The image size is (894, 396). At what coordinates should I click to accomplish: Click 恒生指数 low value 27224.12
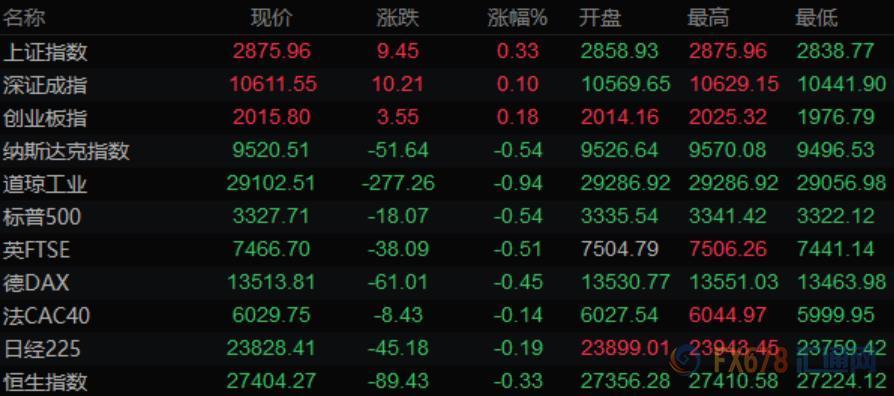tap(842, 381)
